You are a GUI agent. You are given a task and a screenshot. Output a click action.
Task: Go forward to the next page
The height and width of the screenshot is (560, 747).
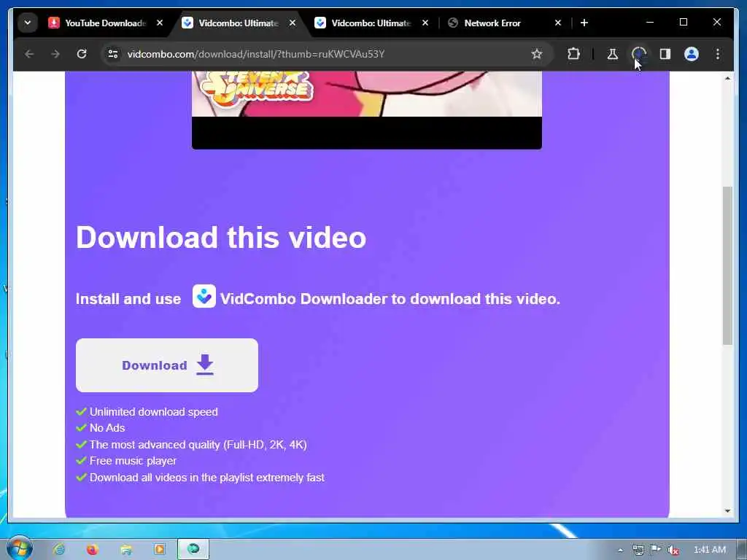55,54
